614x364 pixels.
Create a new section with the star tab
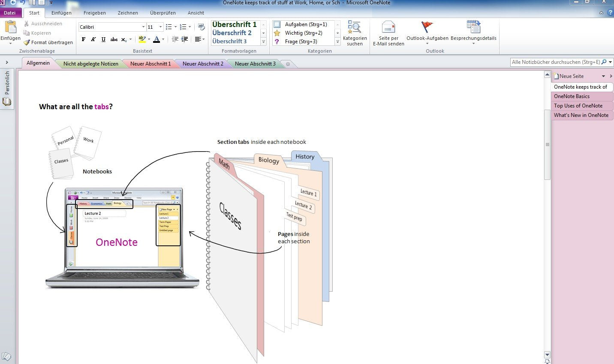[x=288, y=64]
